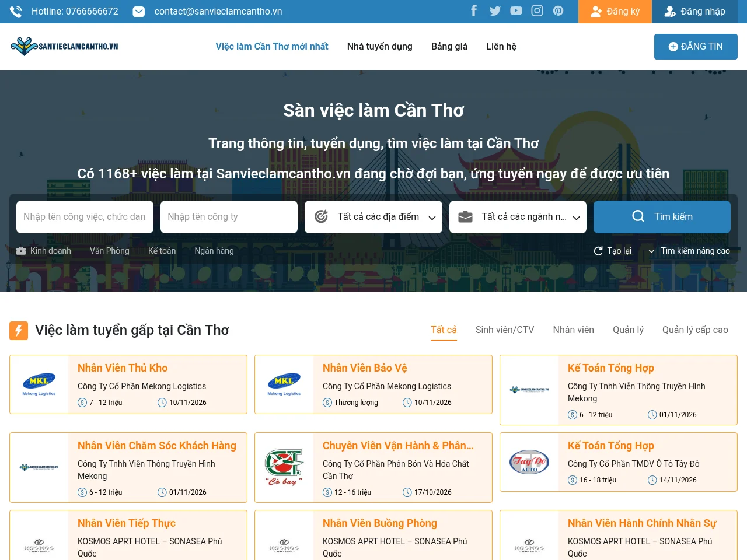Select the Tất cả tab
This screenshot has height=560, width=747.
pyautogui.click(x=444, y=330)
